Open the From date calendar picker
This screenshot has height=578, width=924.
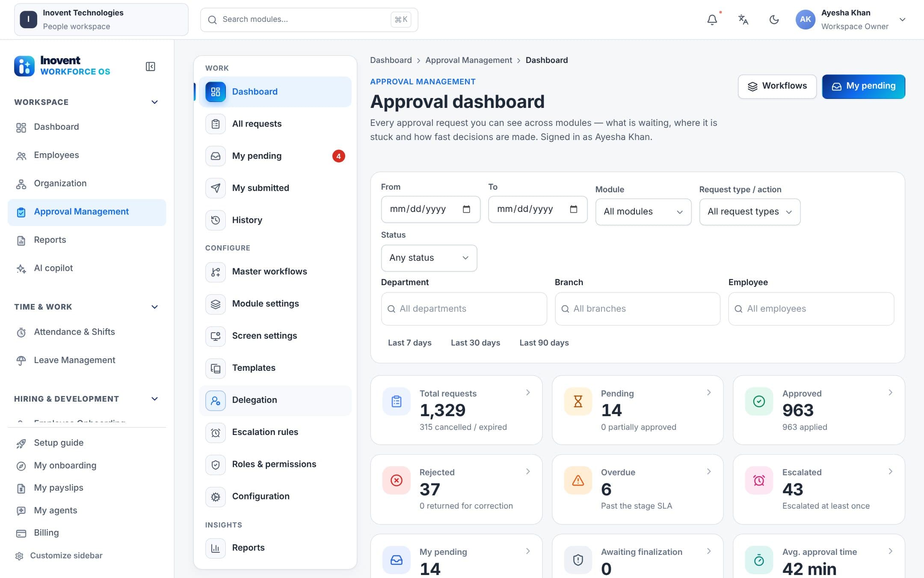466,209
